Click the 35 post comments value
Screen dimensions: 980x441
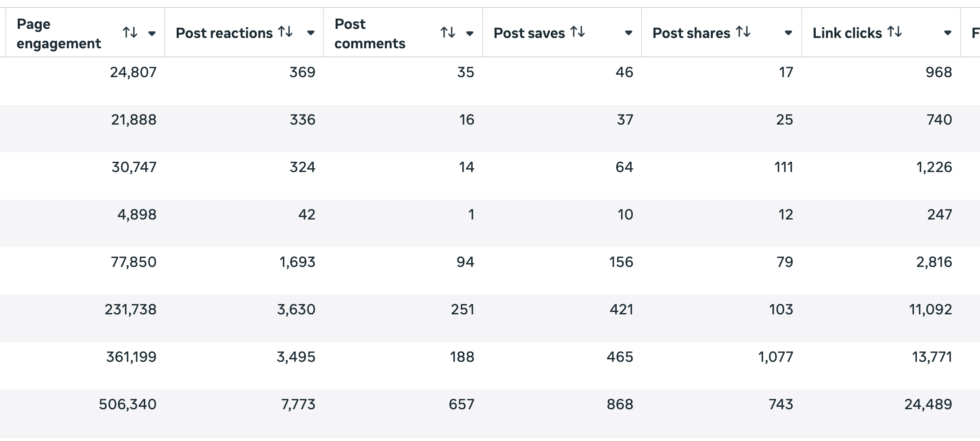click(x=466, y=72)
